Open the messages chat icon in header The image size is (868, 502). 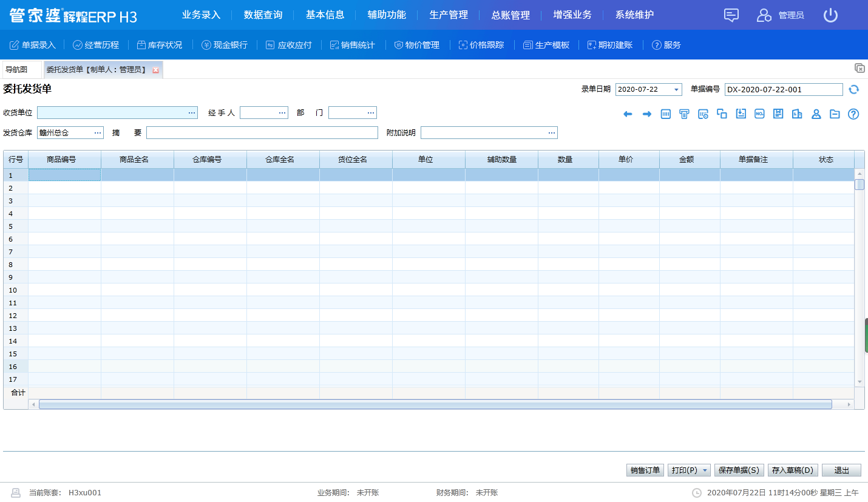click(731, 15)
